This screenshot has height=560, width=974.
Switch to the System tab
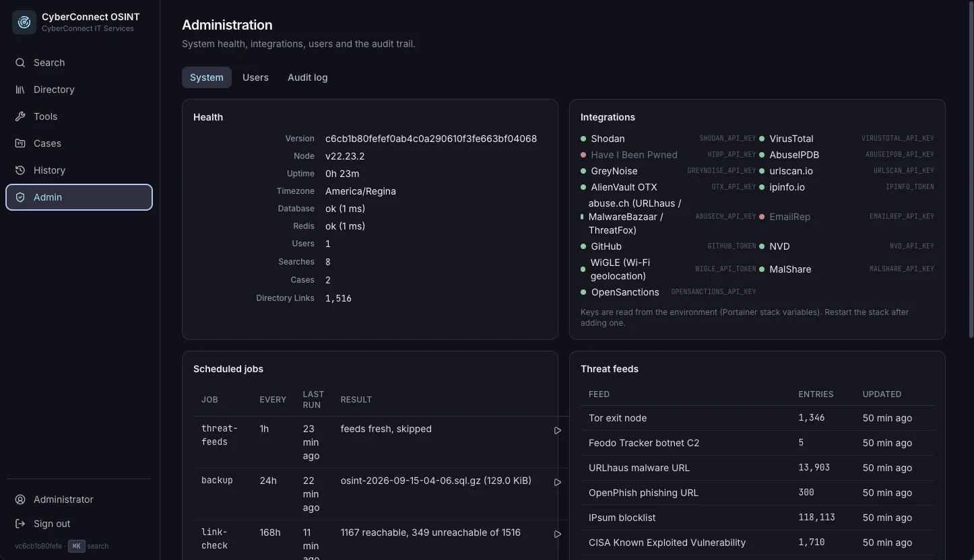[207, 77]
